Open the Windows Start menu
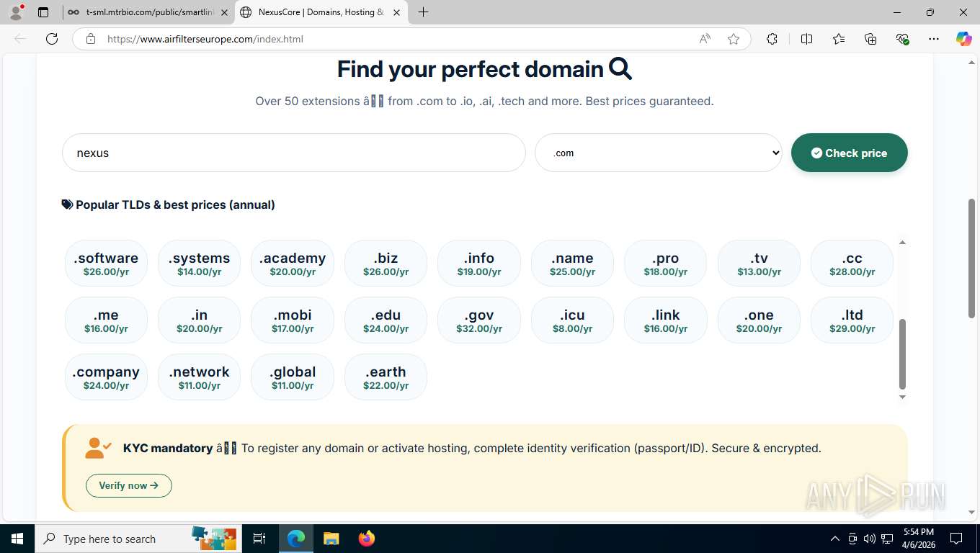This screenshot has width=980, height=553. click(17, 539)
